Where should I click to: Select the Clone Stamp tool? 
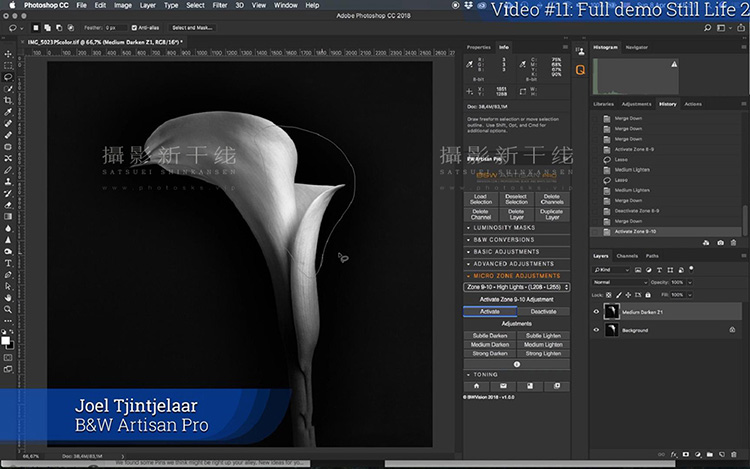click(x=8, y=182)
